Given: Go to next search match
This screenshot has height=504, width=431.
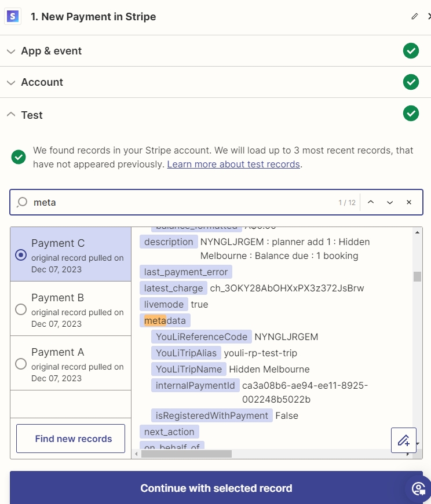Looking at the screenshot, I should coord(389,202).
